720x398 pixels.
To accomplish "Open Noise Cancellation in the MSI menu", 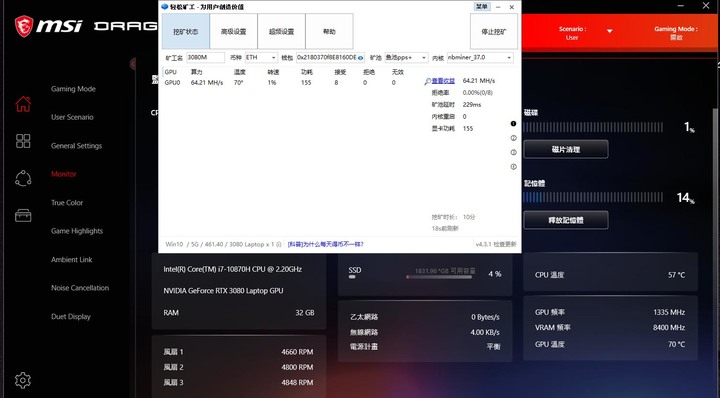I will click(80, 288).
